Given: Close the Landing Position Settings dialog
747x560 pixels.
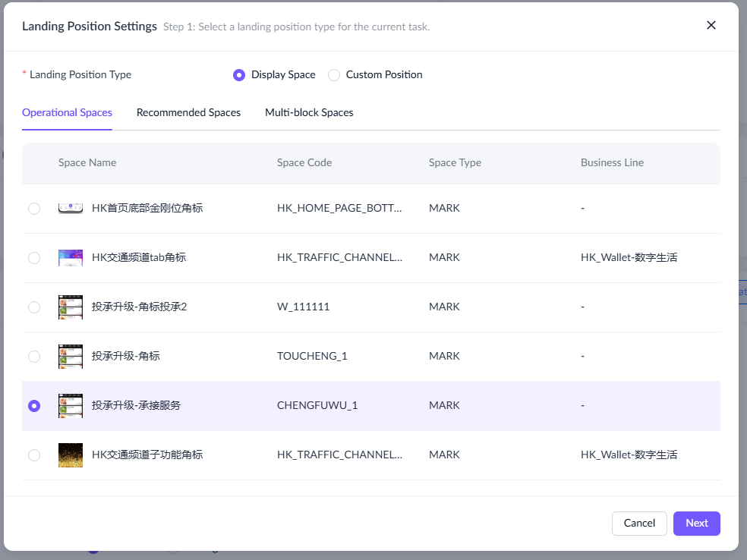Looking at the screenshot, I should coord(711,25).
